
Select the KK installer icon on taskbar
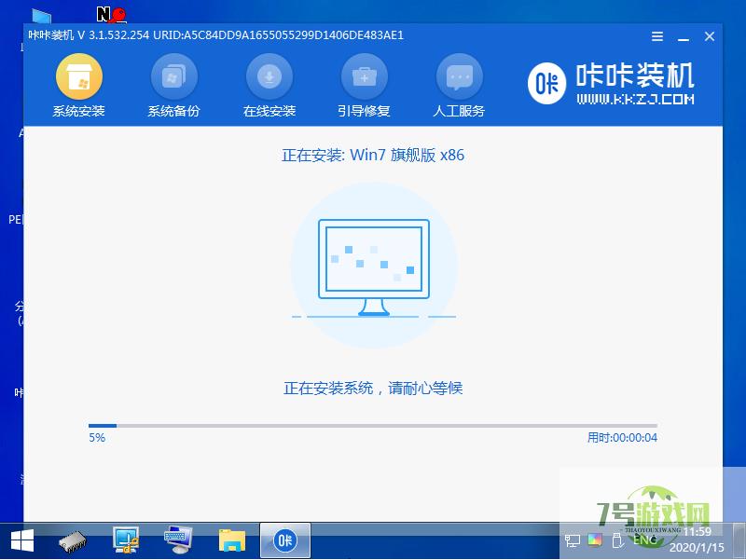pyautogui.click(x=284, y=540)
